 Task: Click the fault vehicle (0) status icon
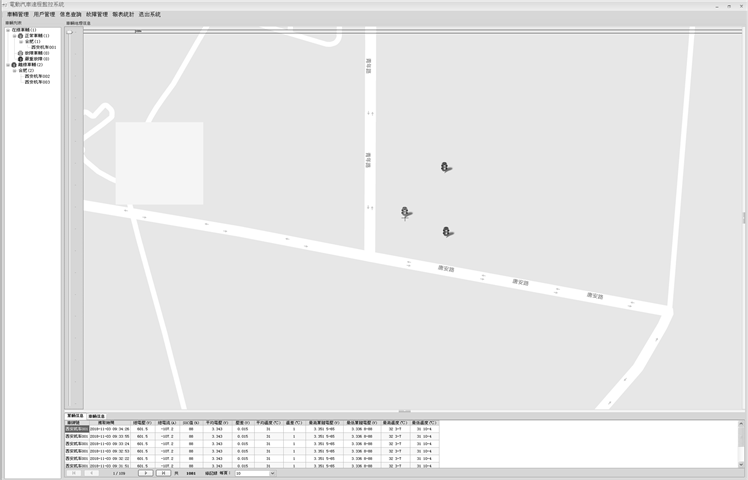(x=21, y=53)
